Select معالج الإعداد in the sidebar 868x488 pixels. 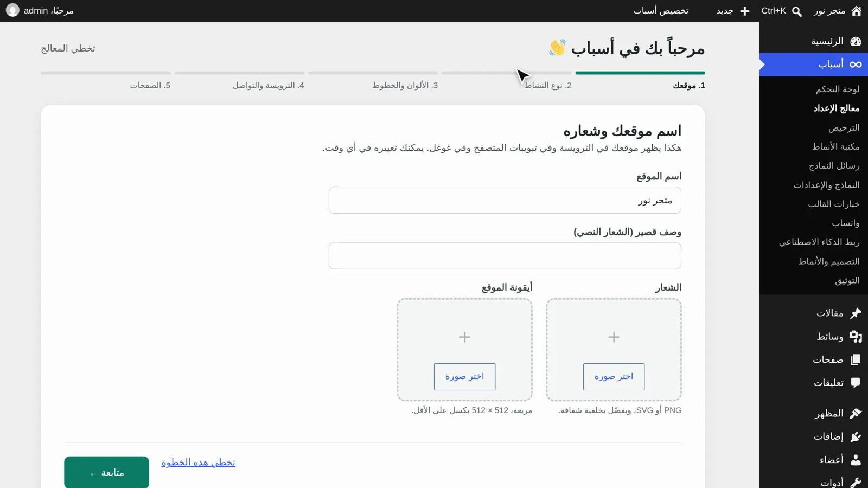pos(837,108)
